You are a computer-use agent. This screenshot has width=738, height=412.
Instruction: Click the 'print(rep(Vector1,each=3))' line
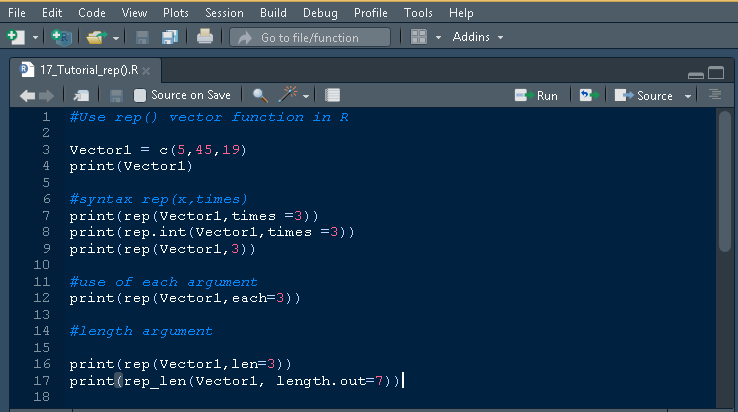[185, 299]
